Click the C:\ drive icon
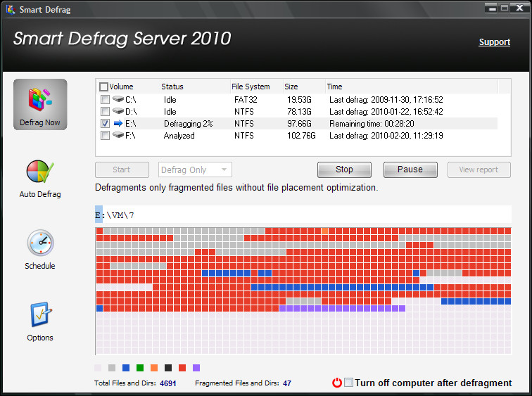 pos(118,99)
